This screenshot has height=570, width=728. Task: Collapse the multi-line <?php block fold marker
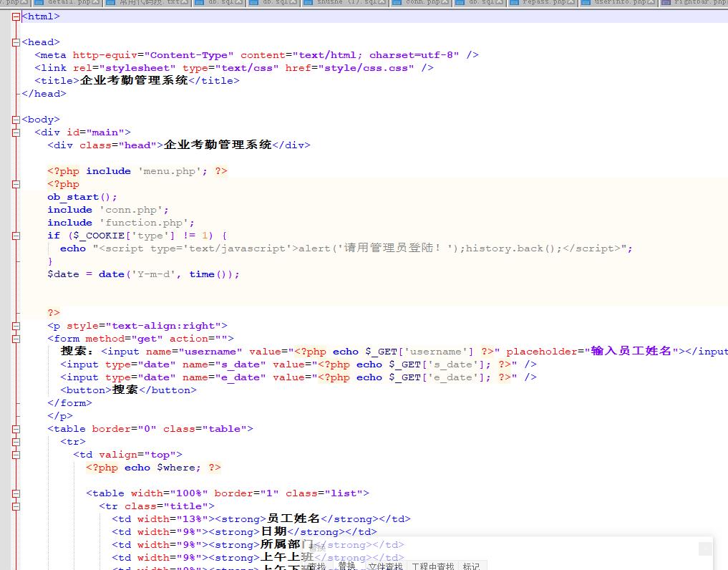coord(16,185)
